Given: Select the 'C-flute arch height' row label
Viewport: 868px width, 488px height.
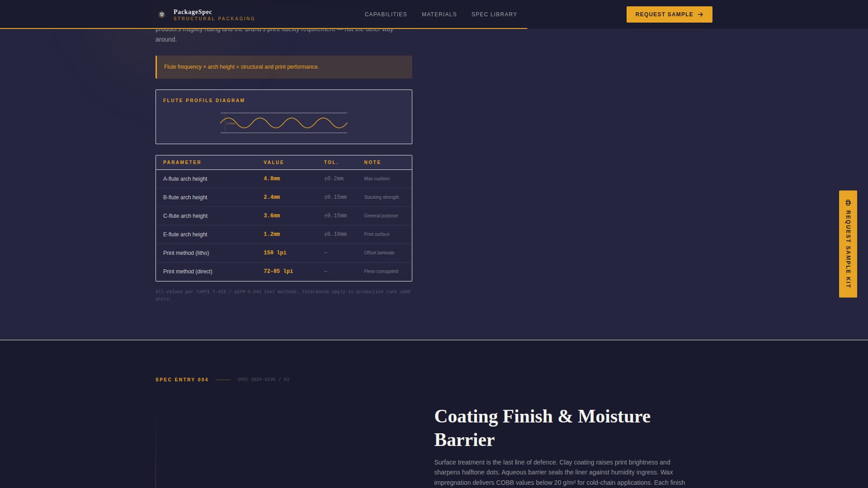Looking at the screenshot, I should pos(185,216).
